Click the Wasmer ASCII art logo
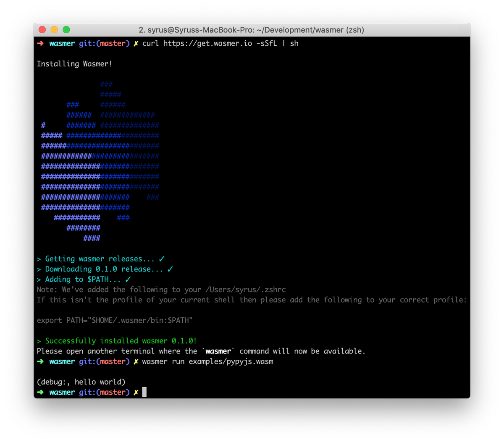Screen dimensions: 504x443 pos(100,161)
